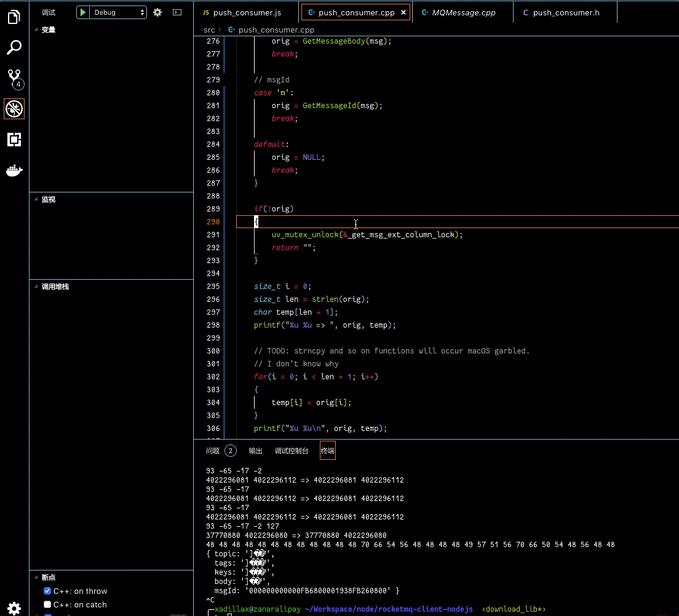This screenshot has height=616, width=679.
Task: Open the Extensions view icon
Action: pos(14,140)
